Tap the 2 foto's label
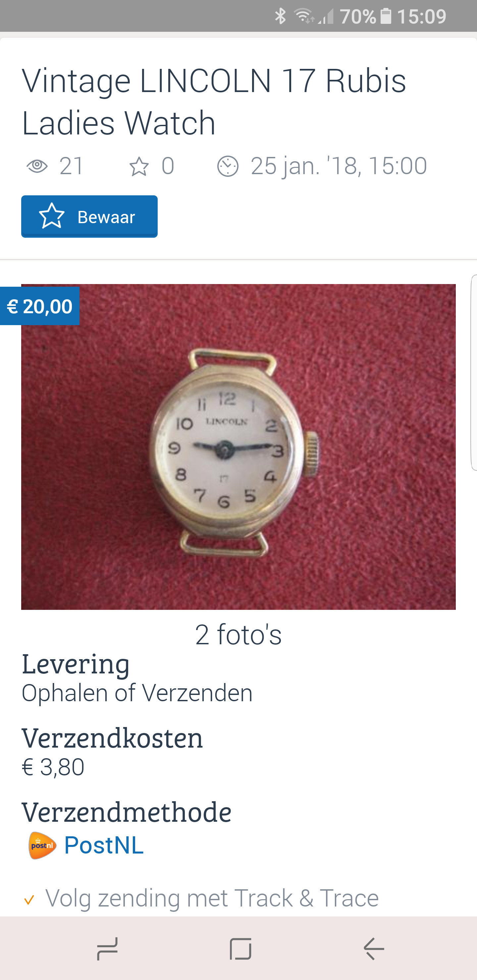The image size is (477, 980). point(238,635)
